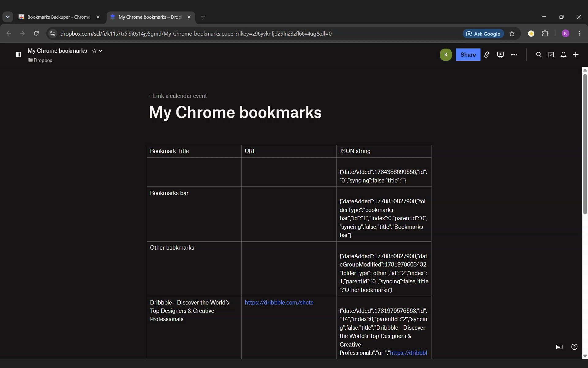Click the 'My Chrome bookmarks' document heading

click(x=235, y=112)
